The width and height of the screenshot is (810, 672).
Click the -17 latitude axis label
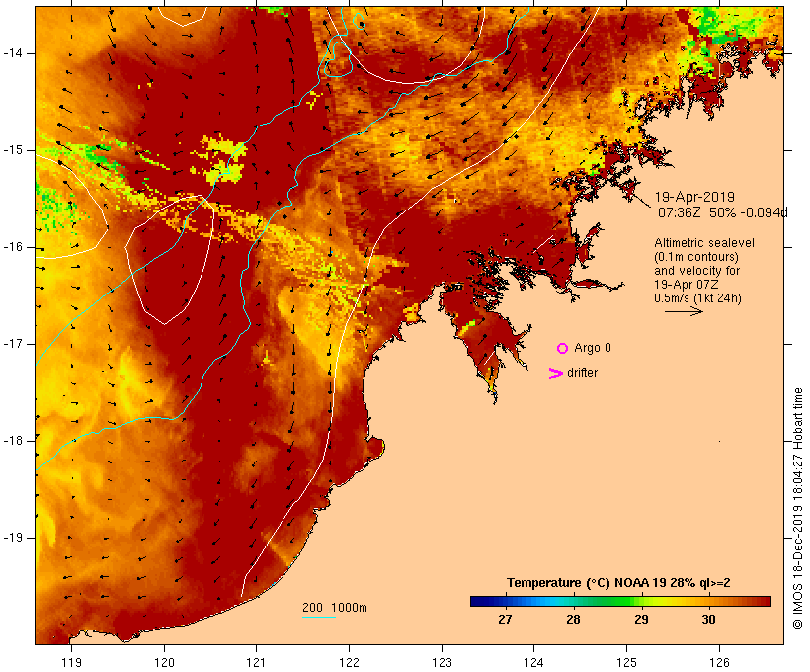coord(13,344)
